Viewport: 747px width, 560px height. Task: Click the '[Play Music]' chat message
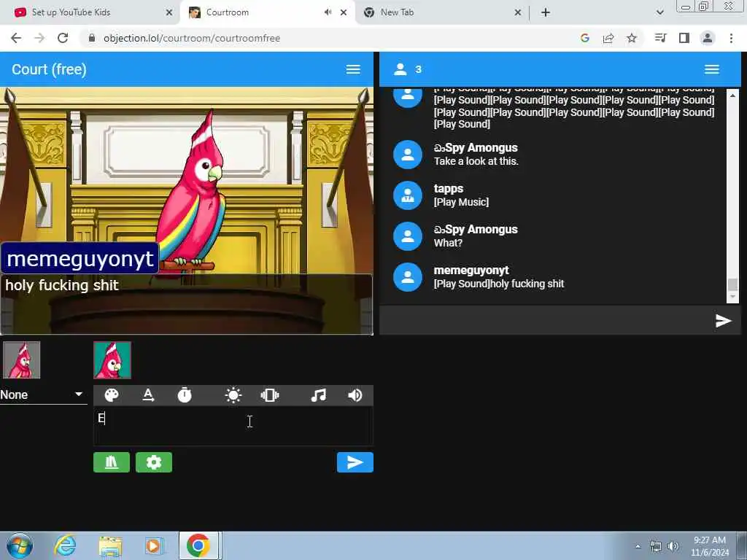pyautogui.click(x=461, y=202)
